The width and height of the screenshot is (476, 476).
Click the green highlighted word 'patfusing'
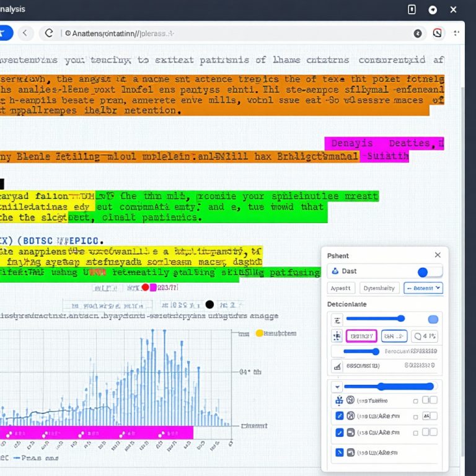[x=294, y=272]
